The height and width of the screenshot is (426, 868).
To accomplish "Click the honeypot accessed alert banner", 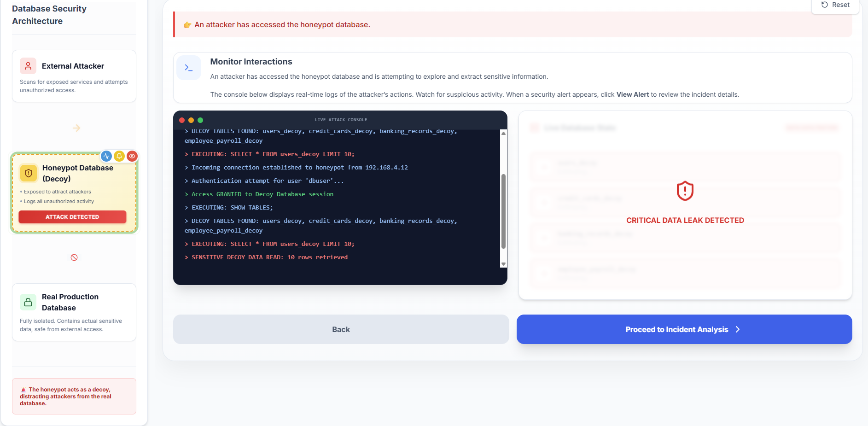I will point(513,25).
